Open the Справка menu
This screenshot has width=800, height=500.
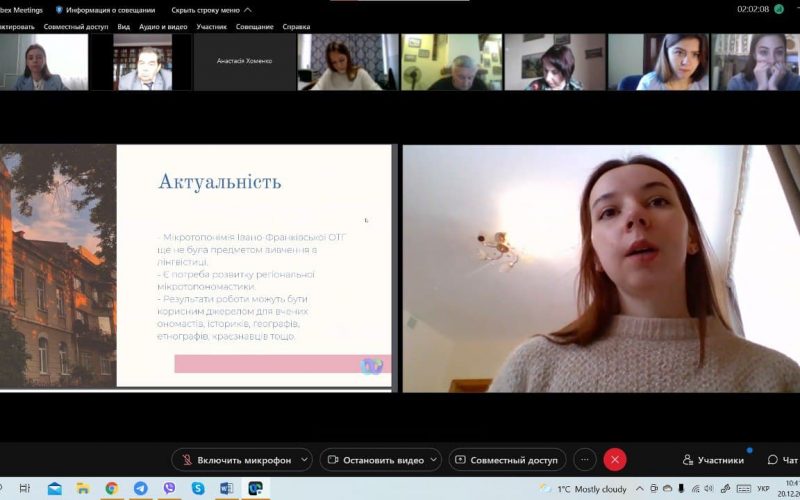click(x=296, y=27)
